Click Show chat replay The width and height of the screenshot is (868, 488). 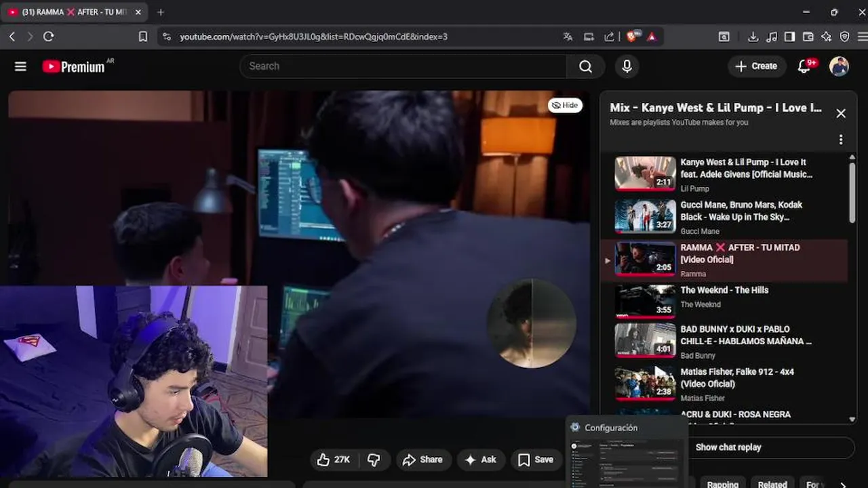[728, 447]
